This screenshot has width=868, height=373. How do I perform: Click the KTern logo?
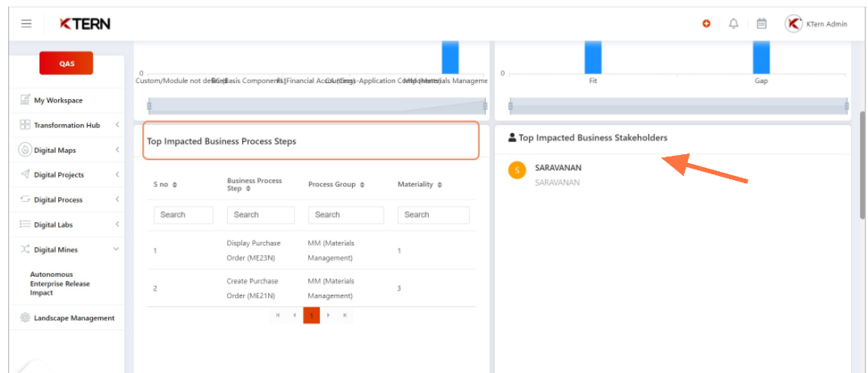pos(85,23)
